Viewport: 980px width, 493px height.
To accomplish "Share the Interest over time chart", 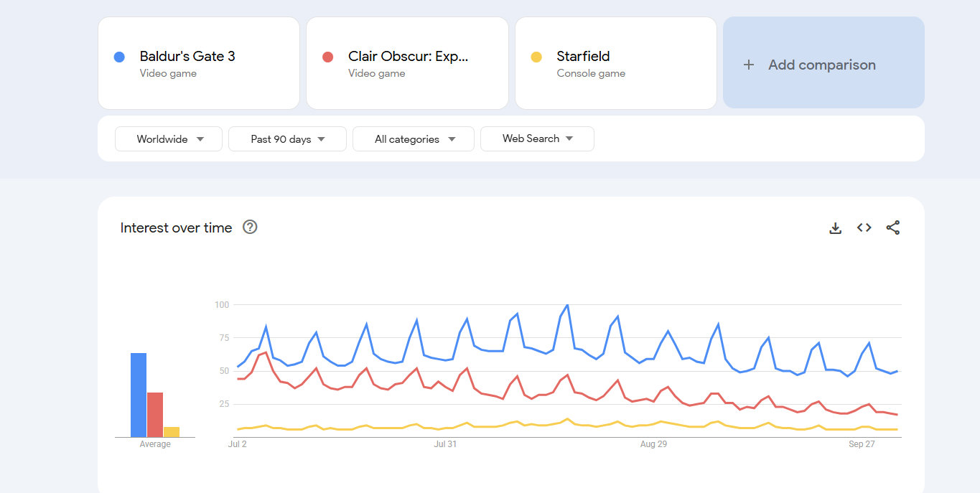I will point(893,228).
